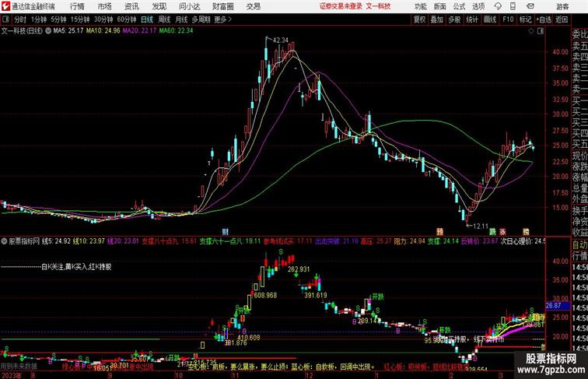The height and width of the screenshot is (379, 588).
Task: Open the 版面 menu
Action: tap(440, 6)
